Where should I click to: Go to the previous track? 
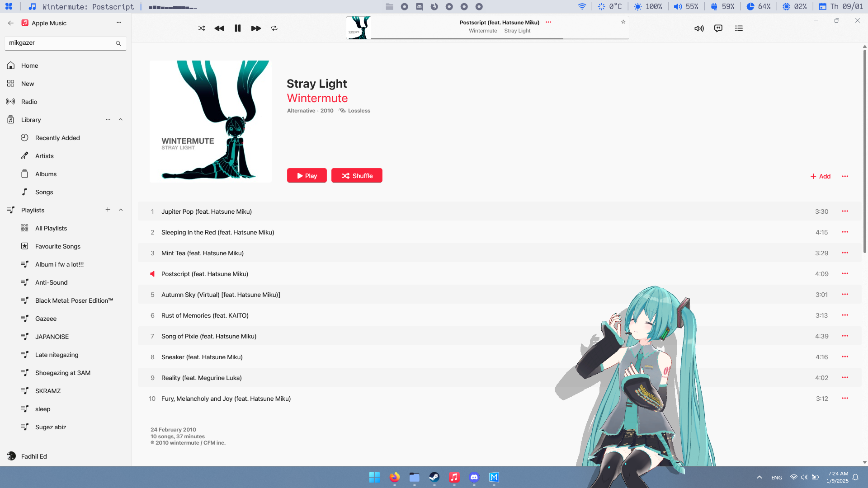[219, 28]
